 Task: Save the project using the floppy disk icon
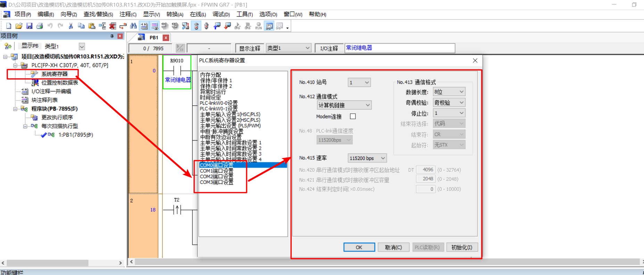(x=29, y=26)
